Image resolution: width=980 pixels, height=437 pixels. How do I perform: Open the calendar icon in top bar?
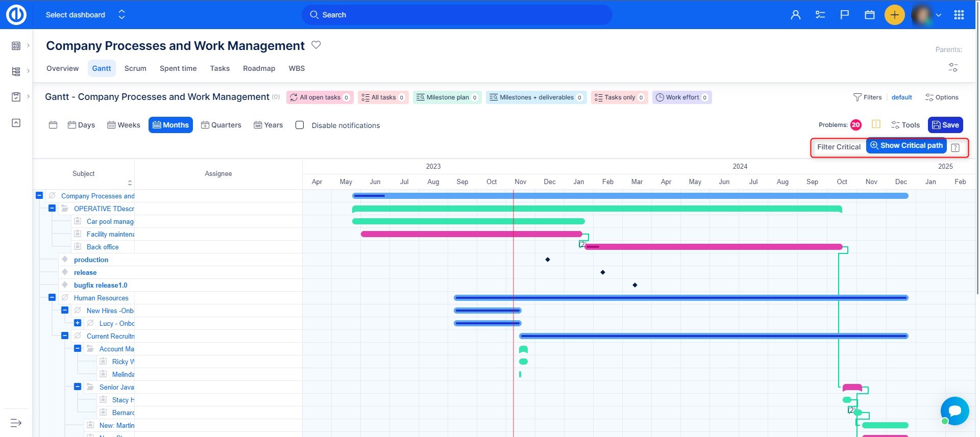870,15
